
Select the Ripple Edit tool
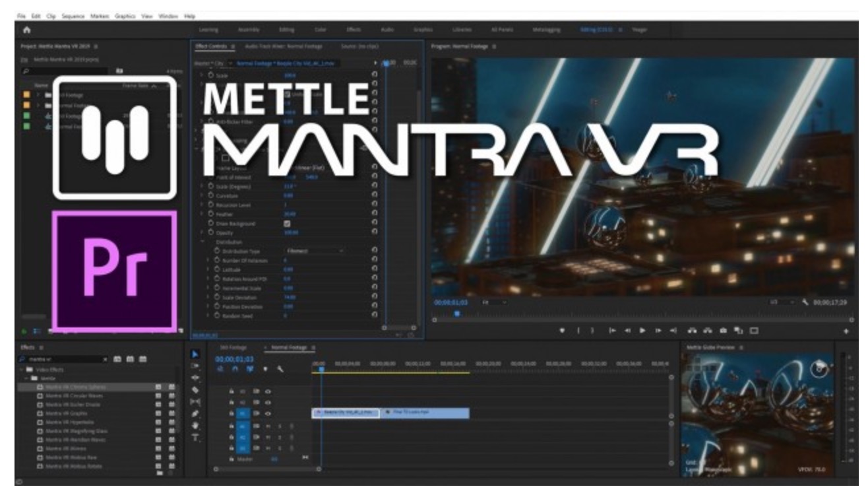click(195, 378)
